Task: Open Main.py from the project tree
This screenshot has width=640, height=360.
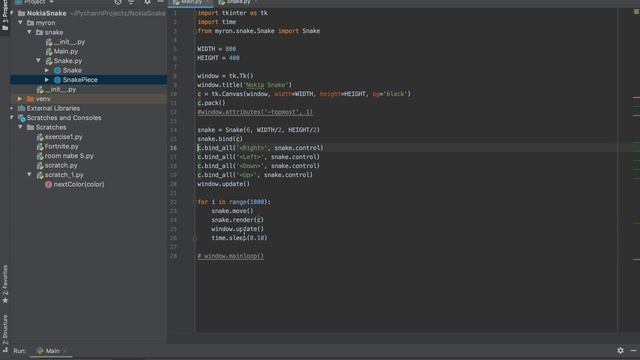Action: [66, 51]
